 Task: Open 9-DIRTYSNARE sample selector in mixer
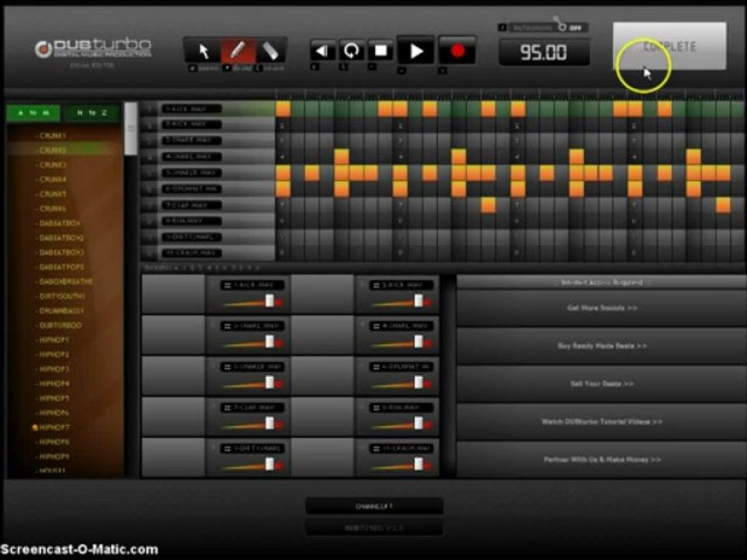(x=252, y=449)
